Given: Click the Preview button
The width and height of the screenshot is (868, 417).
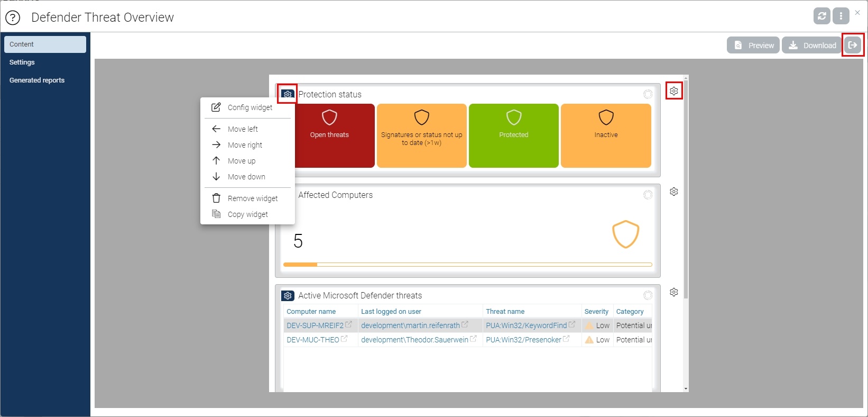Looking at the screenshot, I should (x=753, y=45).
